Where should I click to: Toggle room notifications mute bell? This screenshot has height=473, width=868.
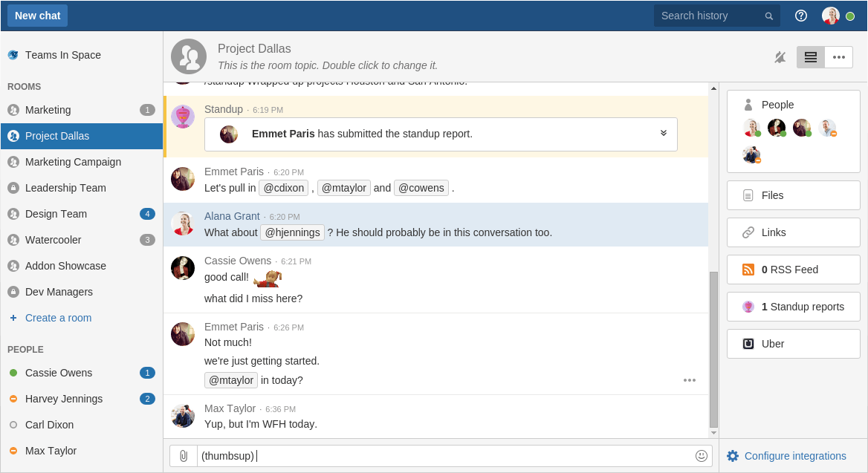(x=780, y=57)
